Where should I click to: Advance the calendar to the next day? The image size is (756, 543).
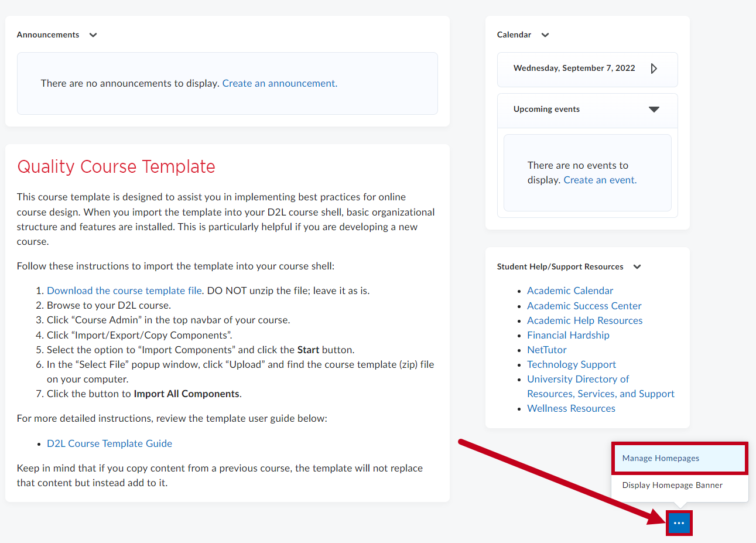click(654, 68)
